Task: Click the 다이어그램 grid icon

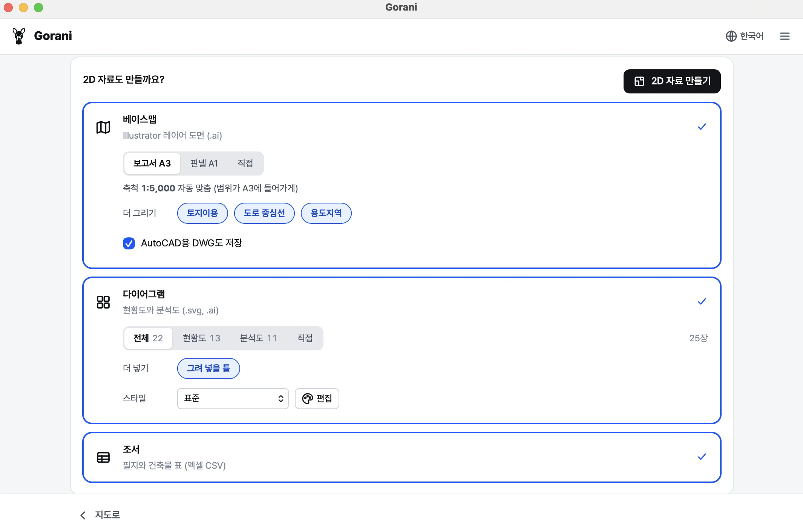Action: point(103,302)
